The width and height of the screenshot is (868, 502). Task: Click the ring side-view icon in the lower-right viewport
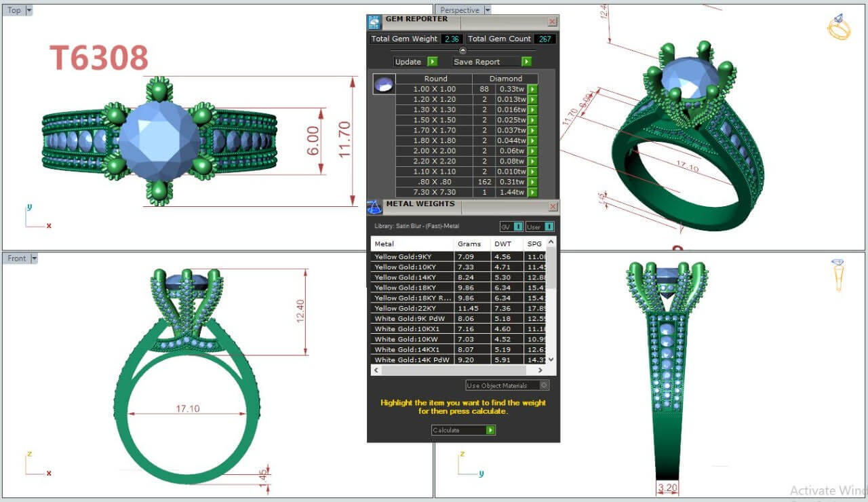click(839, 275)
